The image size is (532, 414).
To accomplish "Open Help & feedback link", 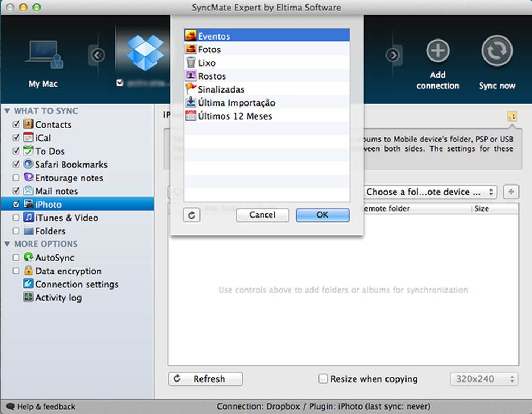I will tap(46, 406).
